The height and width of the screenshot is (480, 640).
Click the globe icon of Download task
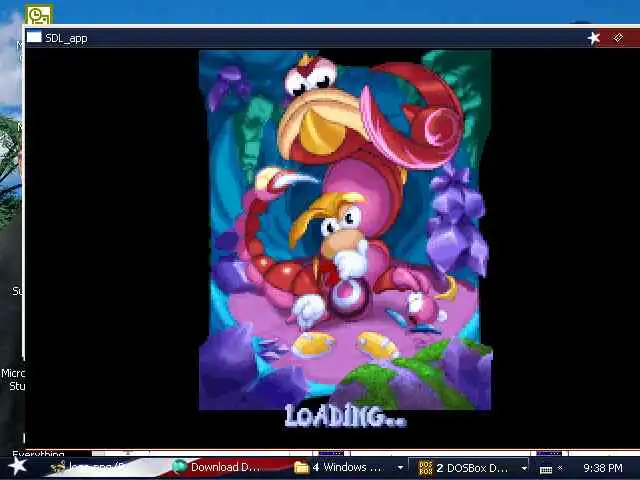tap(180, 467)
